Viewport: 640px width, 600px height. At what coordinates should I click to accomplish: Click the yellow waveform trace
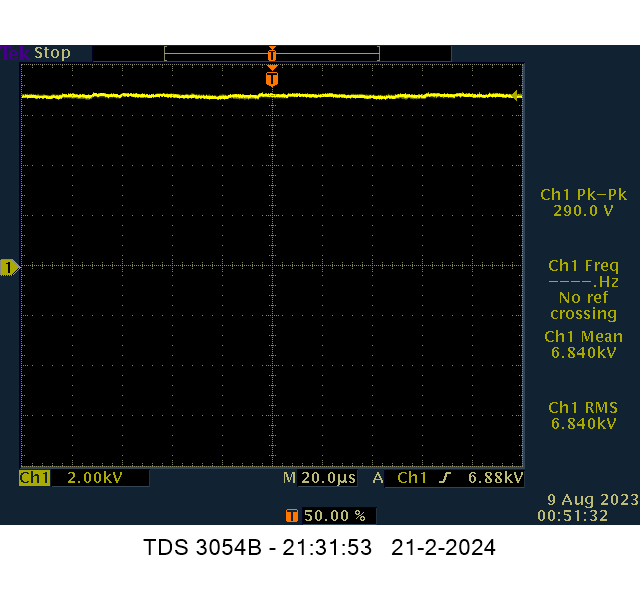[150, 96]
